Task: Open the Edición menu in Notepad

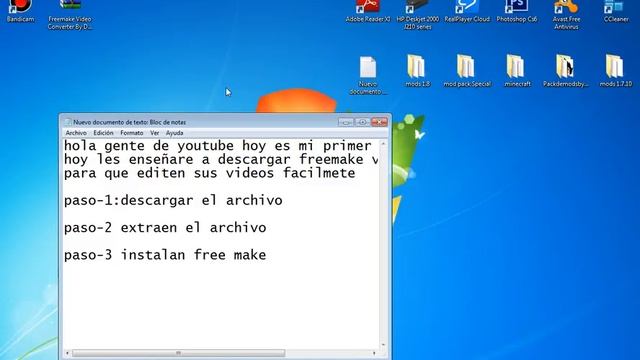Action: pos(103,133)
